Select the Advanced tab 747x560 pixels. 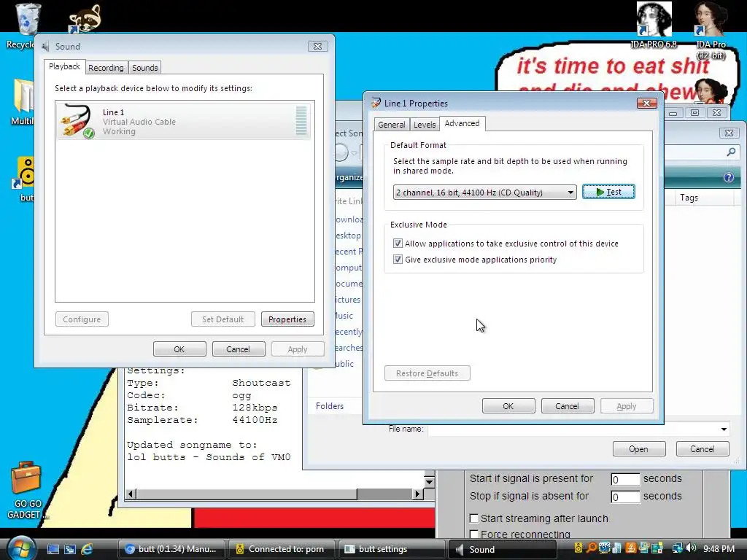(462, 123)
